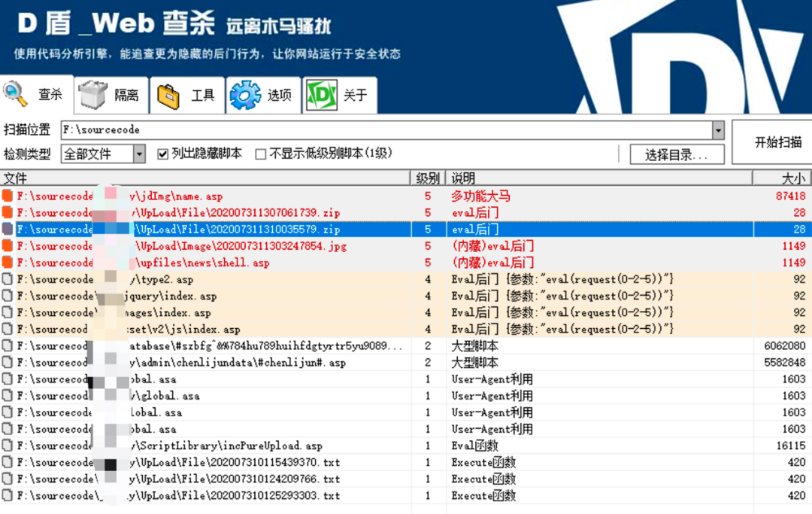
Task: Click the magnifier icon on 查杀 tab
Action: click(15, 94)
